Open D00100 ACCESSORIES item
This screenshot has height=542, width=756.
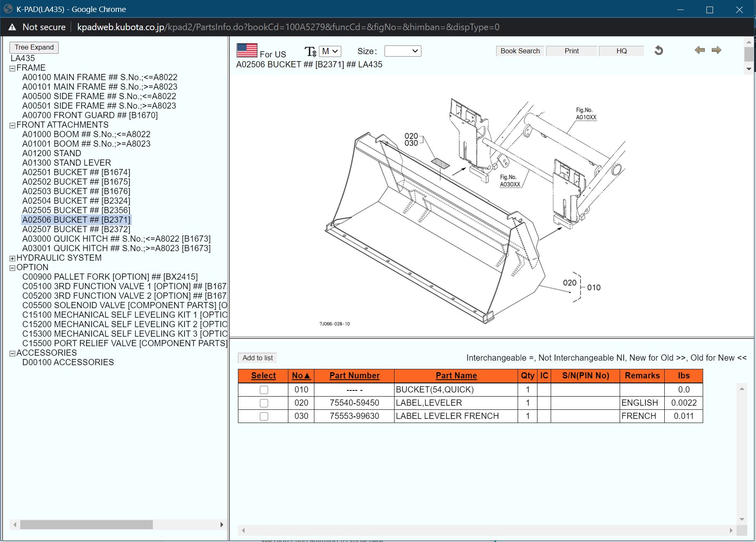[x=68, y=362]
